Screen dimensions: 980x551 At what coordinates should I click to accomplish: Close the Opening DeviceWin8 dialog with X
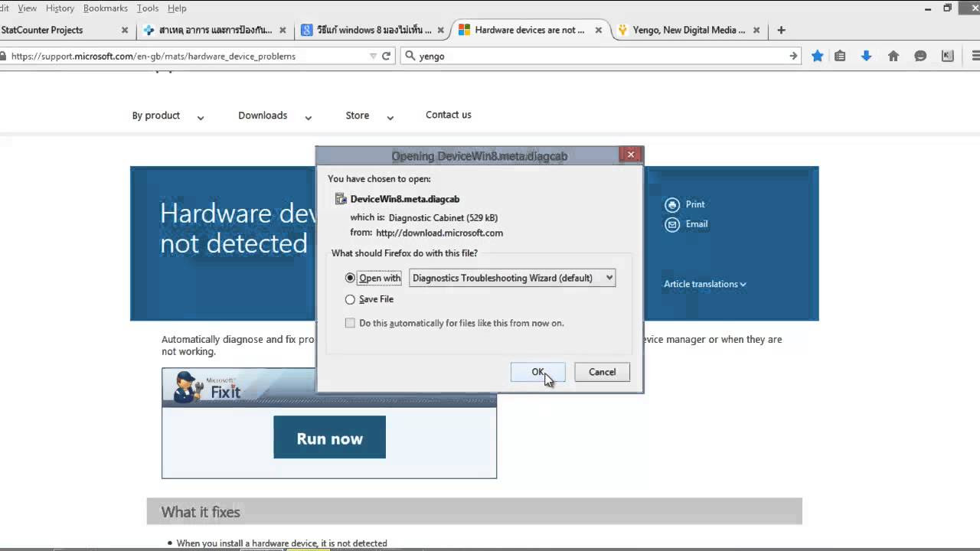click(x=630, y=155)
